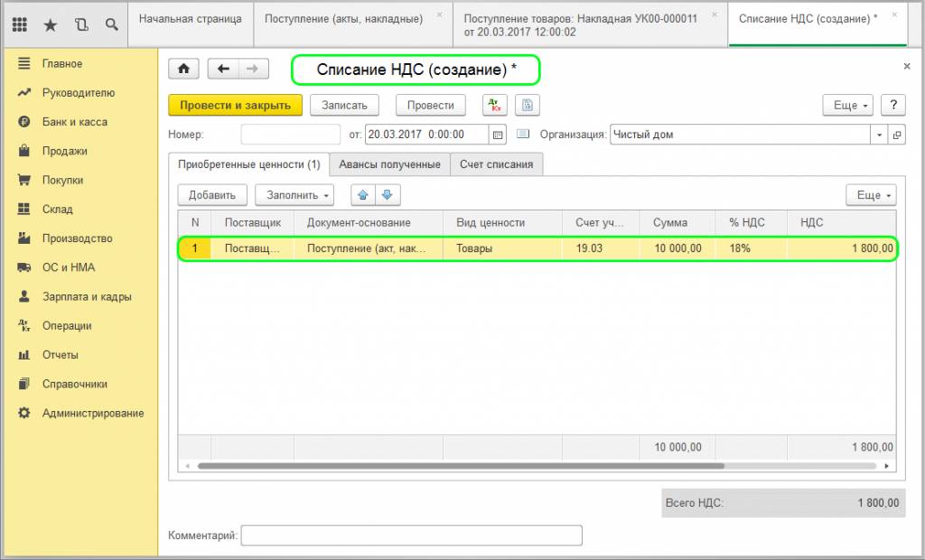Open Покупки section
The height and width of the screenshot is (560, 925).
click(x=62, y=180)
